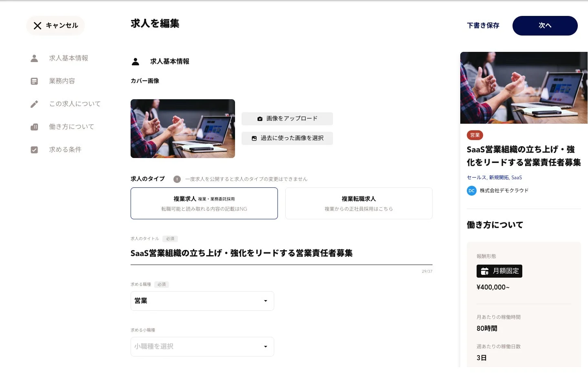
Task: Click 画像をアップロード button
Action: point(287,119)
